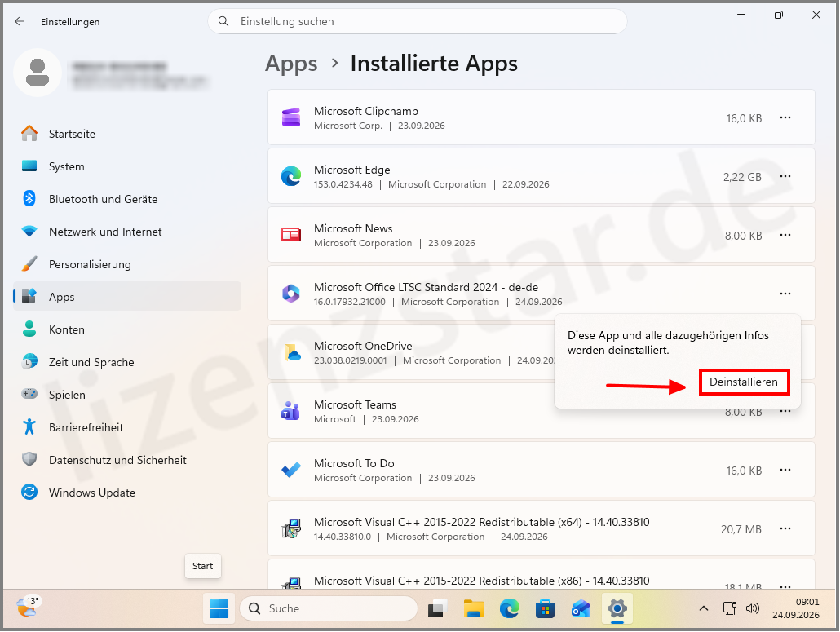Click the Barrierefreiheit accessibility icon
Image resolution: width=840 pixels, height=632 pixels.
coord(29,426)
